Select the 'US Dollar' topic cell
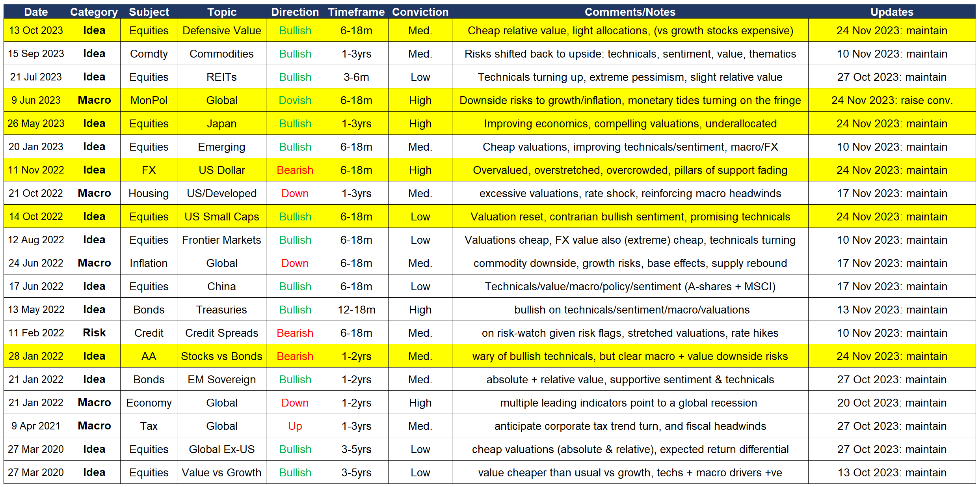Image resolution: width=980 pixels, height=487 pixels. (221, 170)
